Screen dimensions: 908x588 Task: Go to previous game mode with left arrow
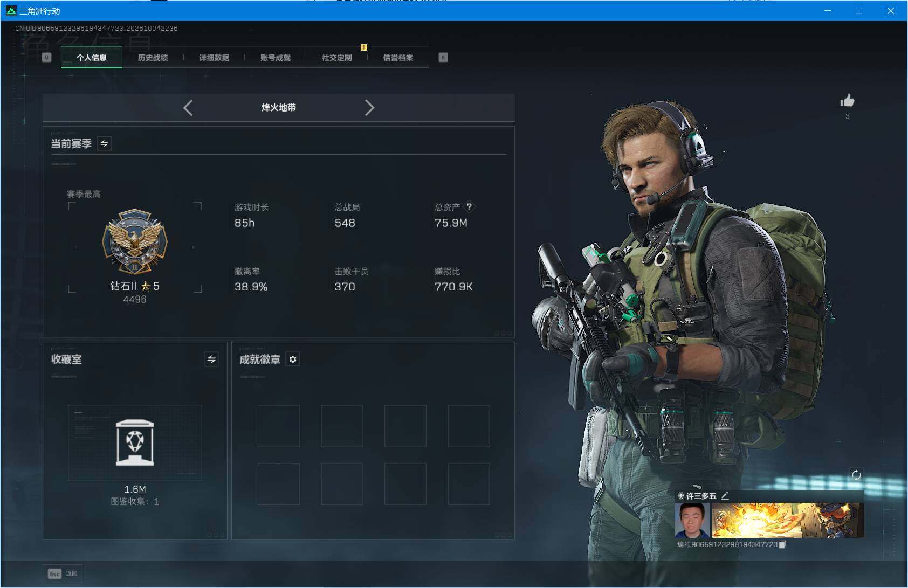(188, 108)
